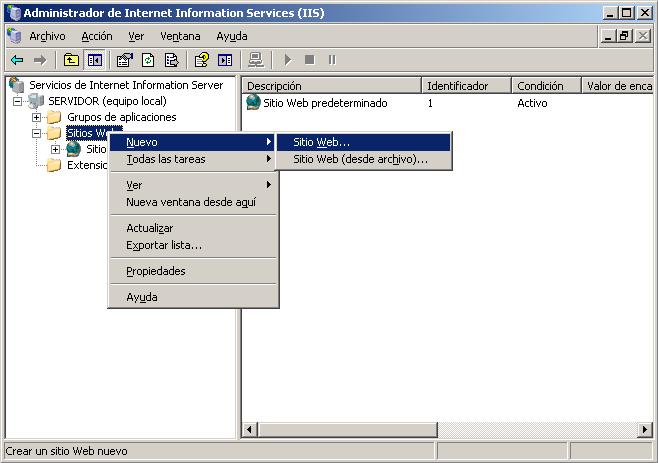
Task: Click the Refresh toolbar icon
Action: (x=148, y=60)
